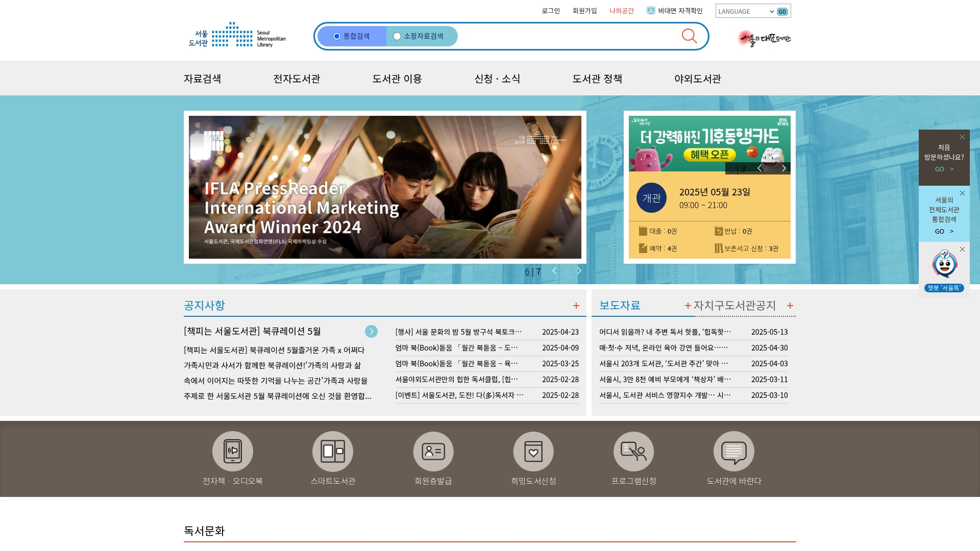This screenshot has height=551, width=980.
Task: Open the 도서관 정책 menu
Action: coord(597,79)
